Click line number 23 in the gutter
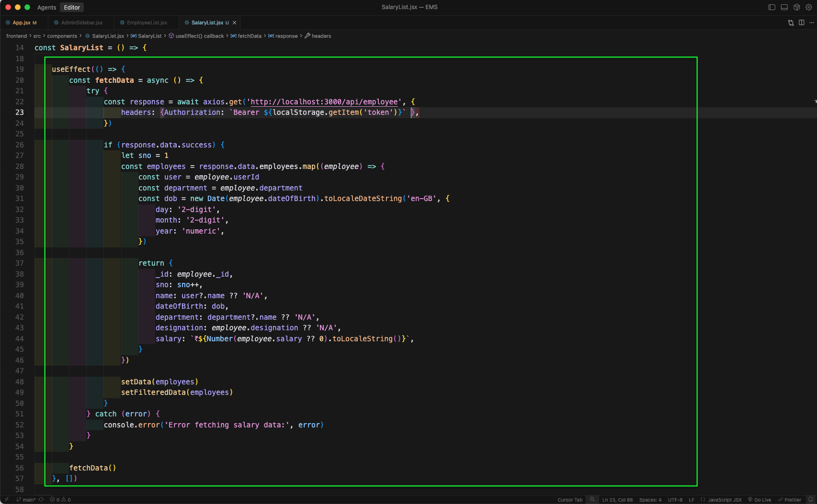Viewport: 817px width, 504px height. (x=20, y=112)
